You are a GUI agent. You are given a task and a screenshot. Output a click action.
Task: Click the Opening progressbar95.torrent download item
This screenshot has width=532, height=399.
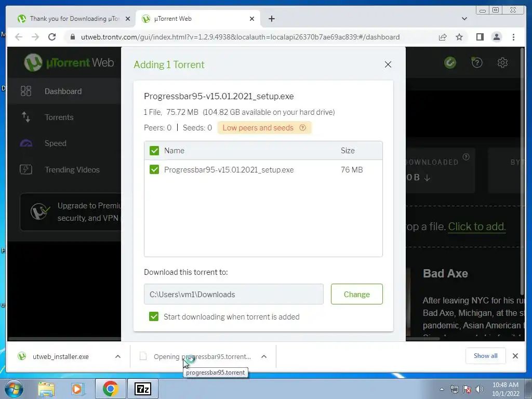(x=202, y=356)
